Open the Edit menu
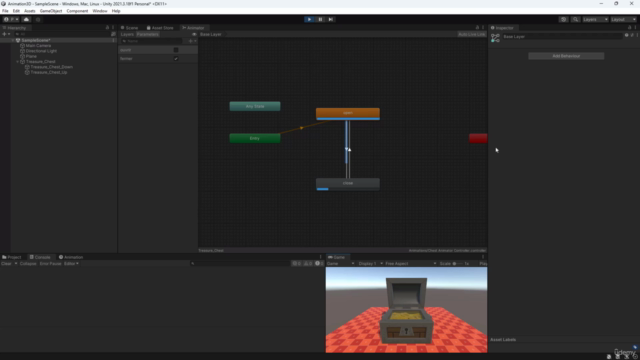This screenshot has height=360, width=640. (x=16, y=11)
